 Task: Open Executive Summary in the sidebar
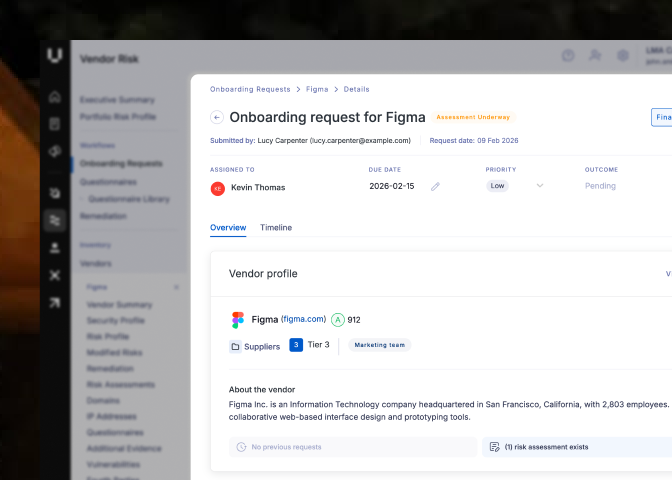coord(117,100)
